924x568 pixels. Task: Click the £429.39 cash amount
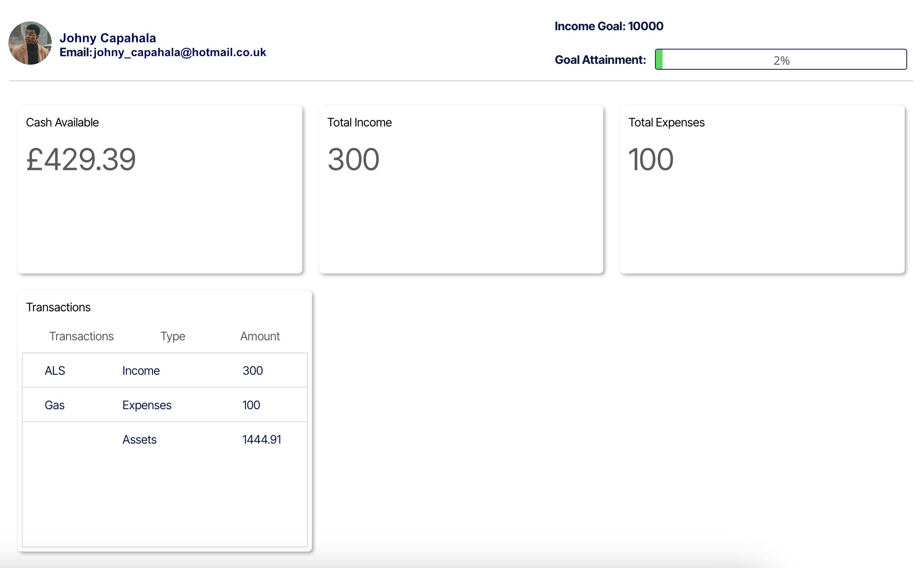(81, 160)
